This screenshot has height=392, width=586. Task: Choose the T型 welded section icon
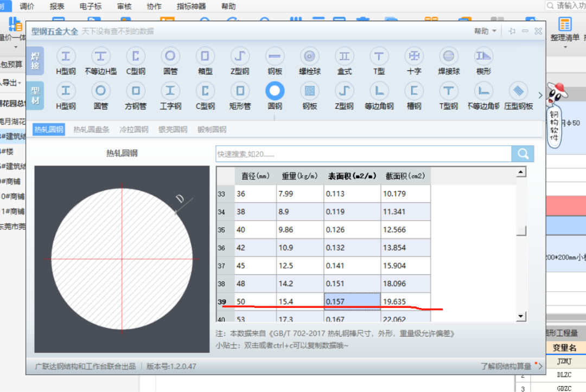click(379, 56)
